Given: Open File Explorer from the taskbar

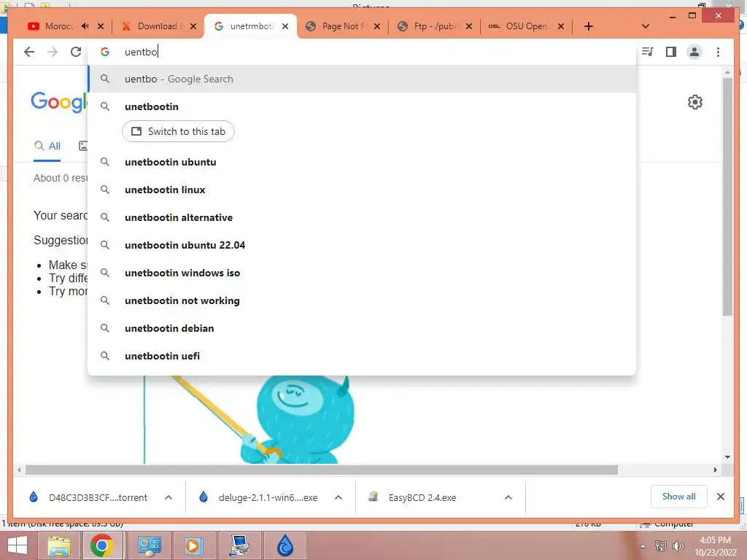Looking at the screenshot, I should point(58,545).
